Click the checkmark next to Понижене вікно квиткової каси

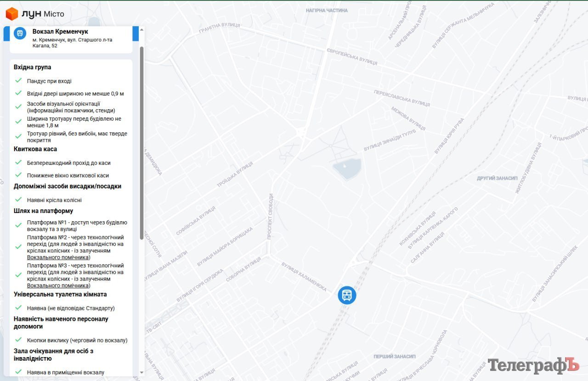pos(18,175)
